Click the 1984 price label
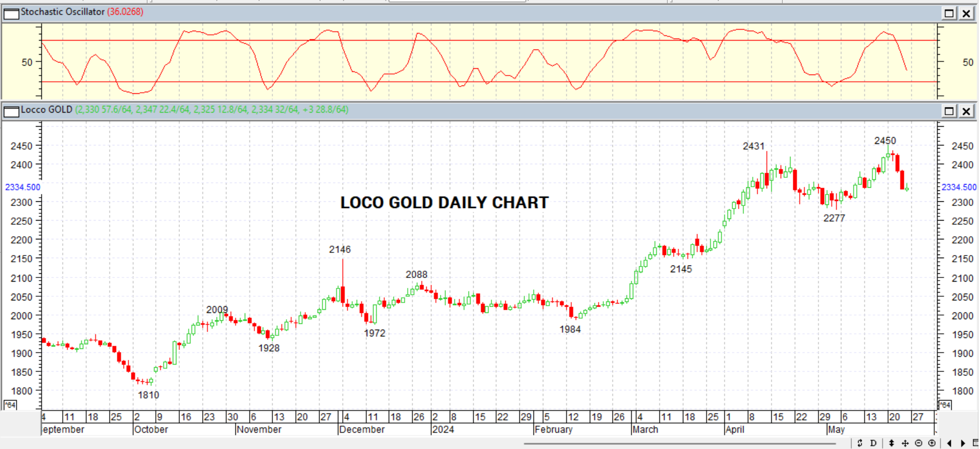This screenshot has height=449, width=980. coord(570,329)
